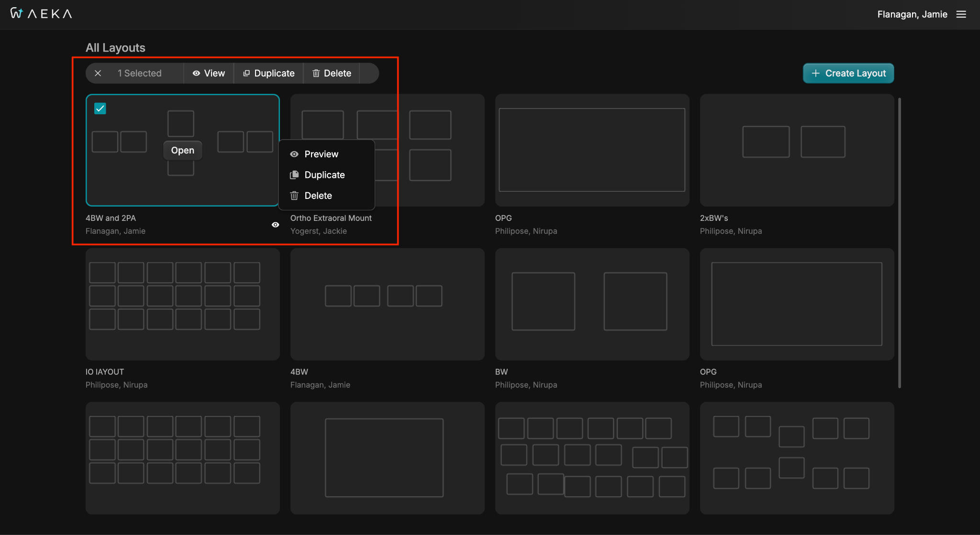The width and height of the screenshot is (980, 535).
Task: Uncheck the 4BW and 2PA layout checkbox
Action: coord(100,109)
